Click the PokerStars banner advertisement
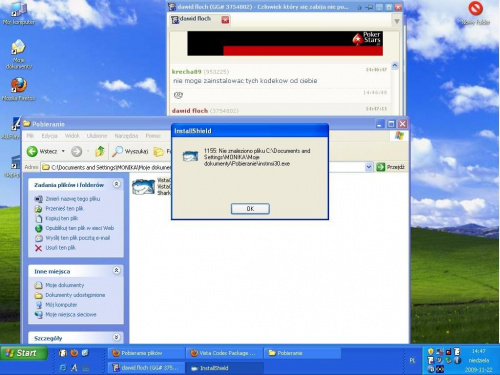500x375 pixels. [x=285, y=43]
